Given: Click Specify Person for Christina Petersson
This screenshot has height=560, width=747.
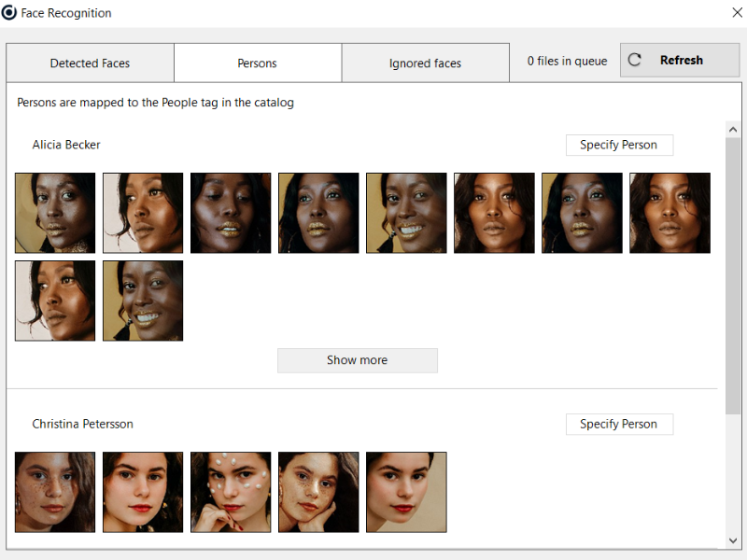Looking at the screenshot, I should click(618, 424).
